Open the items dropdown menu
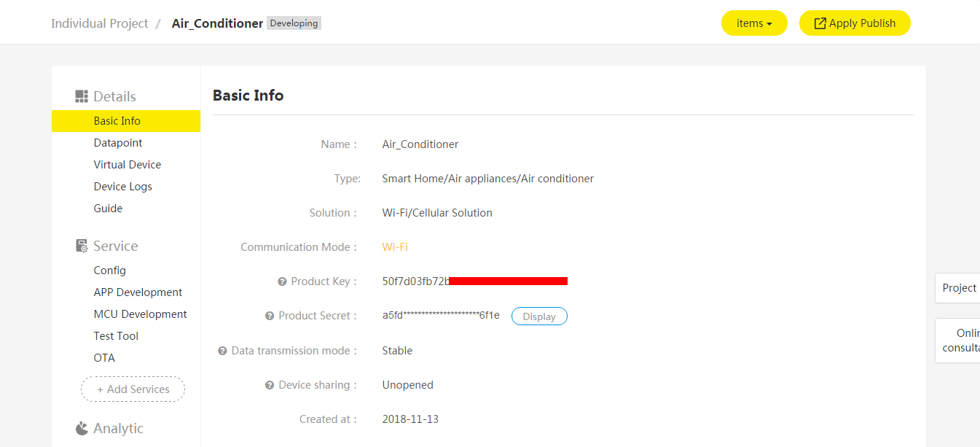The width and height of the screenshot is (980, 447). (x=753, y=23)
